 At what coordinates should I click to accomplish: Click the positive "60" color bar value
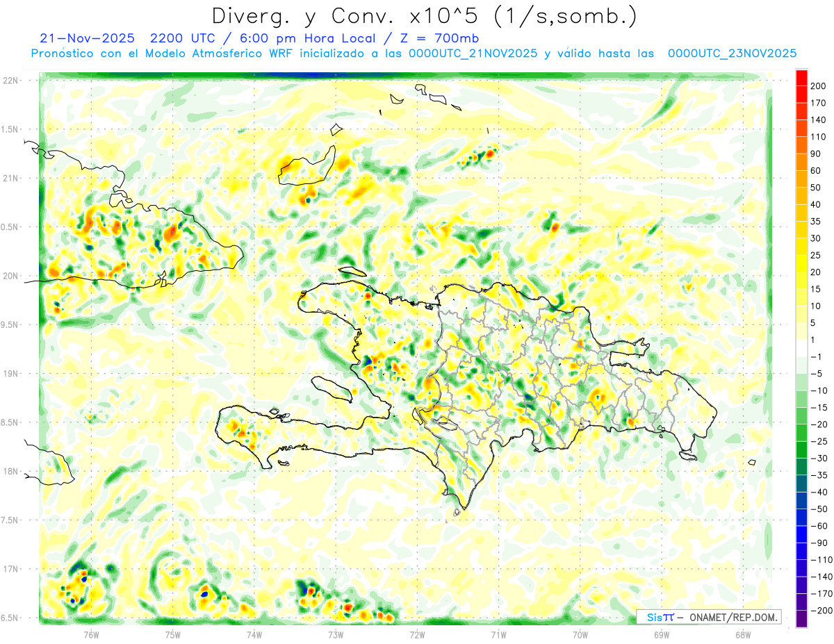click(x=817, y=171)
